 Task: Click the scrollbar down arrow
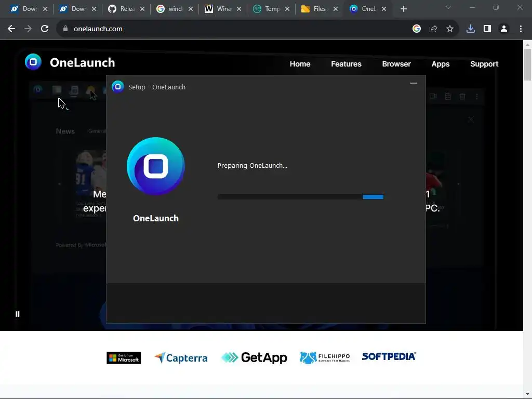(528, 394)
